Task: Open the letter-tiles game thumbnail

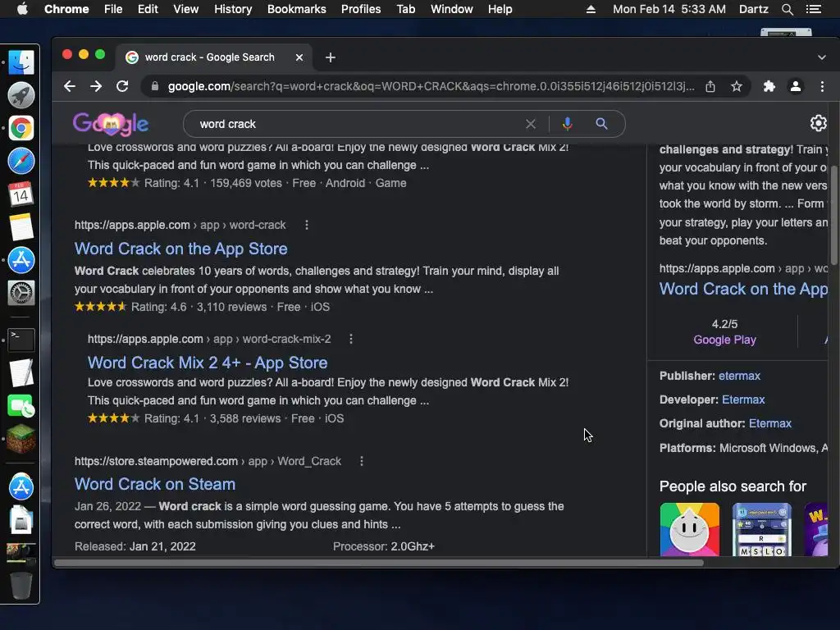Action: (x=762, y=529)
